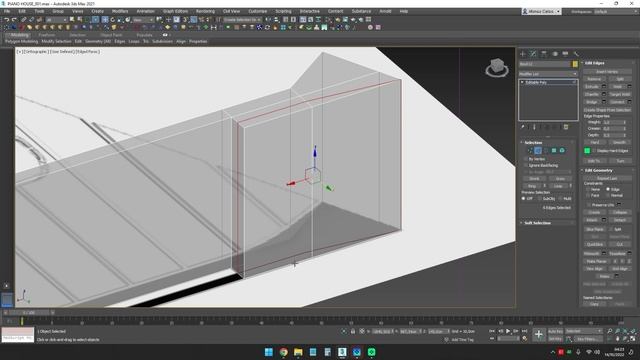Click the Collapse button

point(620,213)
